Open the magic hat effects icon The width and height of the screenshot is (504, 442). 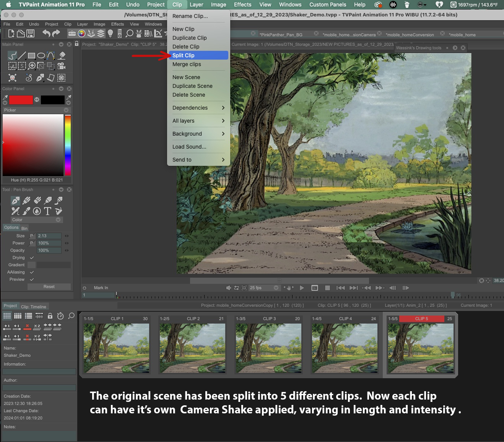click(x=139, y=34)
